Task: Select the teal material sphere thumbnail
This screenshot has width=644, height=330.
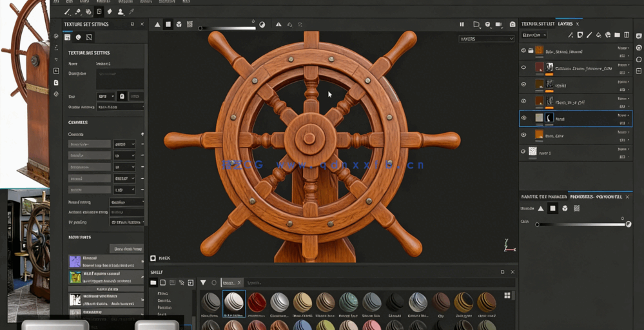Action: coord(348,302)
